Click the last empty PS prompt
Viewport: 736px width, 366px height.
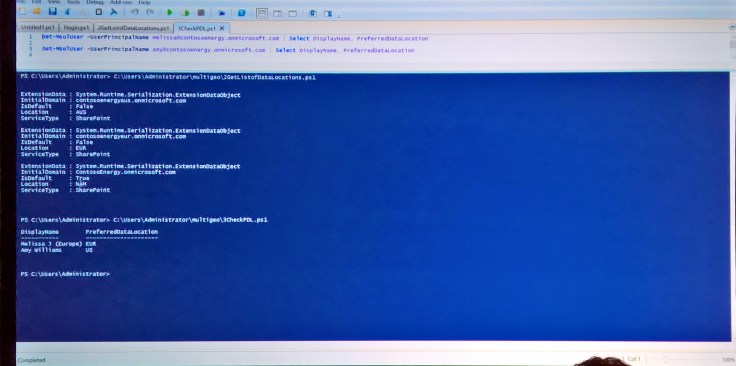65,274
